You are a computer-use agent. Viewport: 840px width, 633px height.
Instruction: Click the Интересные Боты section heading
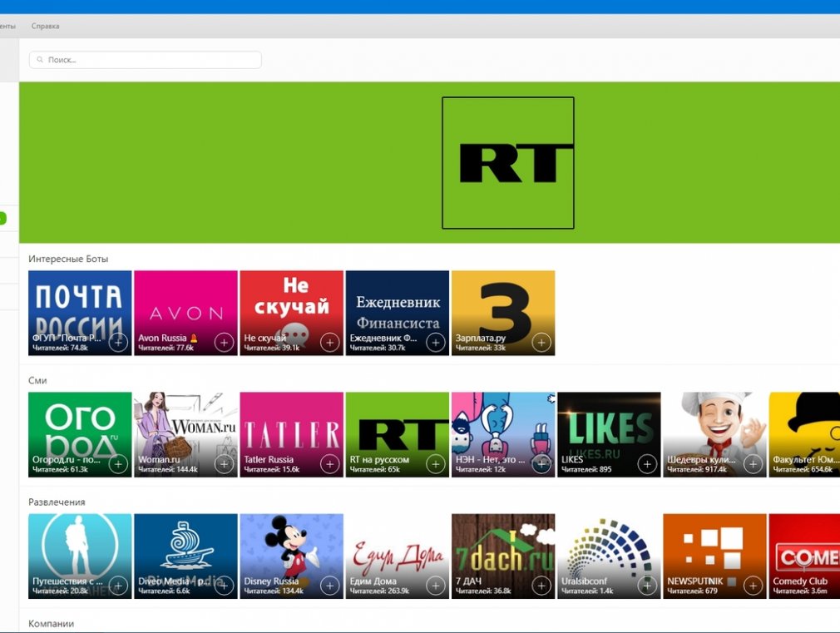tap(68, 259)
